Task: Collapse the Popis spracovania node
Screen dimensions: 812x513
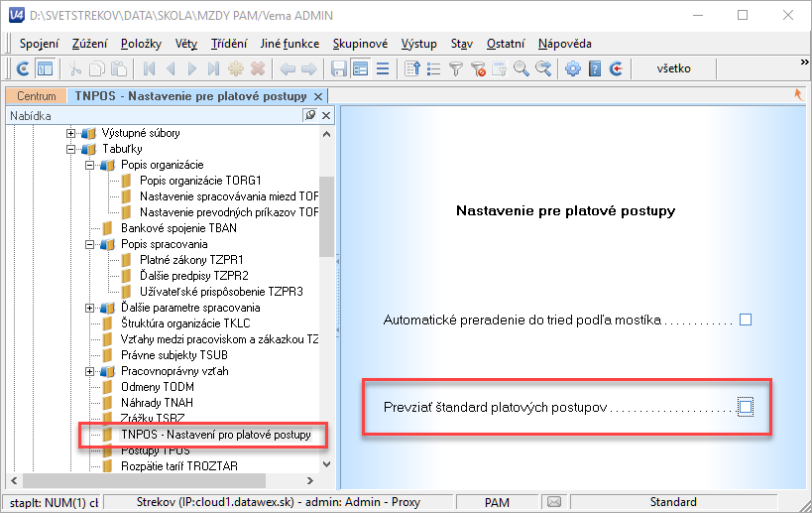Action: [x=89, y=244]
